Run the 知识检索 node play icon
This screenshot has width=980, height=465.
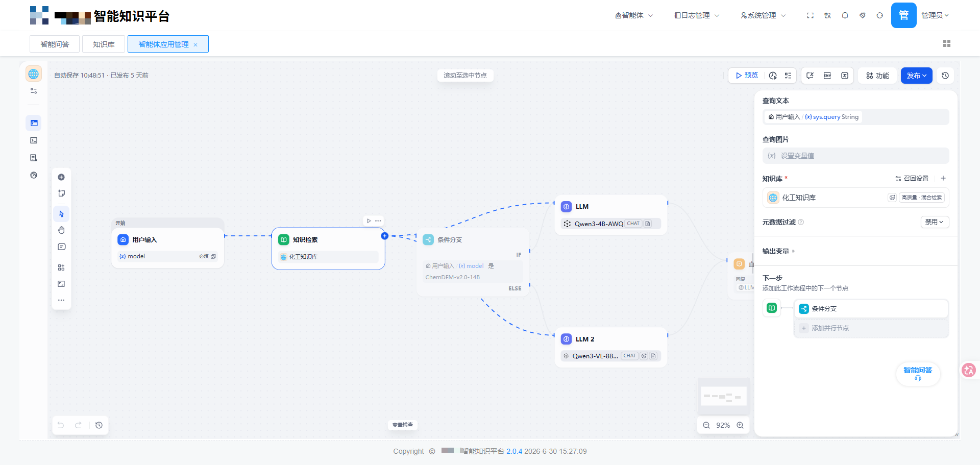tap(369, 221)
